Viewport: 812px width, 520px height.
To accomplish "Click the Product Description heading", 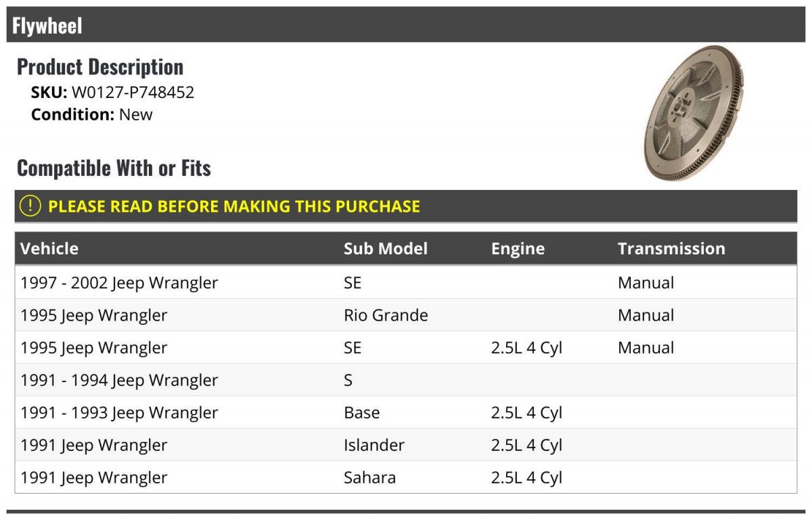I will [x=100, y=67].
